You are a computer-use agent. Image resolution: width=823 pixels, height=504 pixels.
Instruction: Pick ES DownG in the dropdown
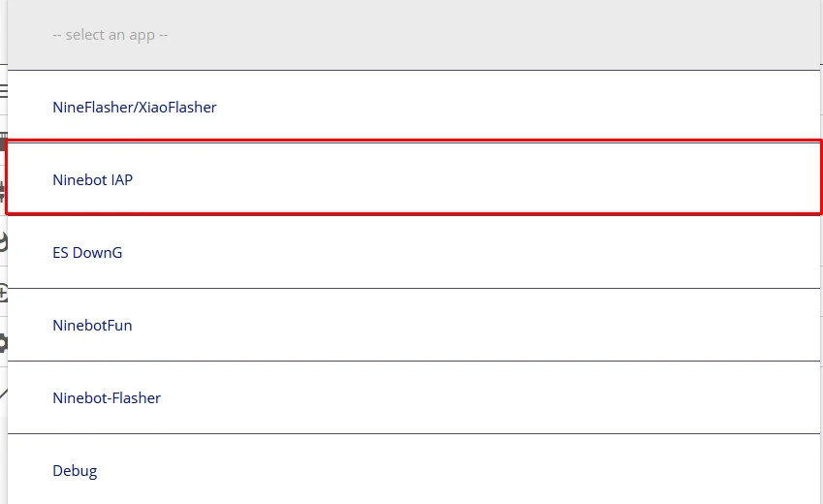pyautogui.click(x=414, y=252)
